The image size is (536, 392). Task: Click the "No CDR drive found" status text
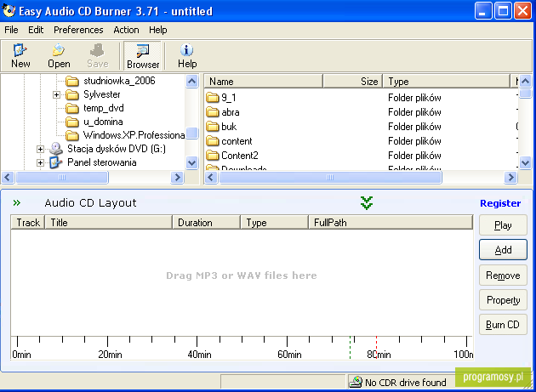[x=406, y=383]
